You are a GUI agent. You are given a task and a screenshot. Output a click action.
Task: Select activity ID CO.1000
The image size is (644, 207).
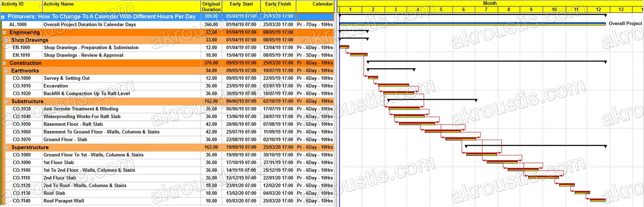[x=22, y=78]
